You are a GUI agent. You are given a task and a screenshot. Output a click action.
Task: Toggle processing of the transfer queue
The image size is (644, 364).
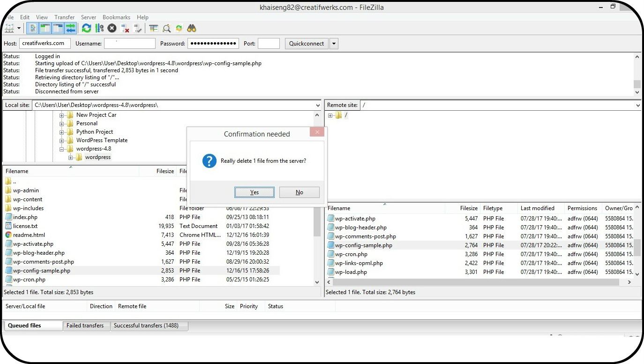click(x=99, y=28)
